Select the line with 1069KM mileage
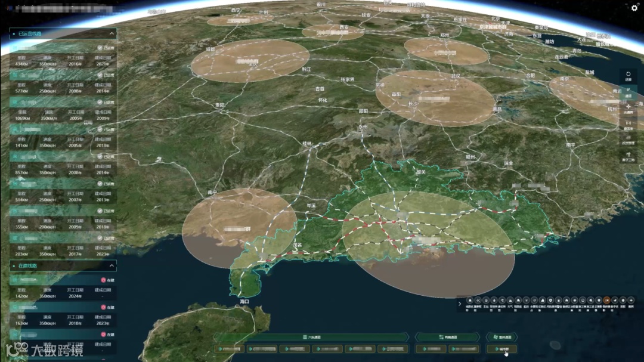This screenshot has width=644, height=362. pyautogui.click(x=63, y=110)
